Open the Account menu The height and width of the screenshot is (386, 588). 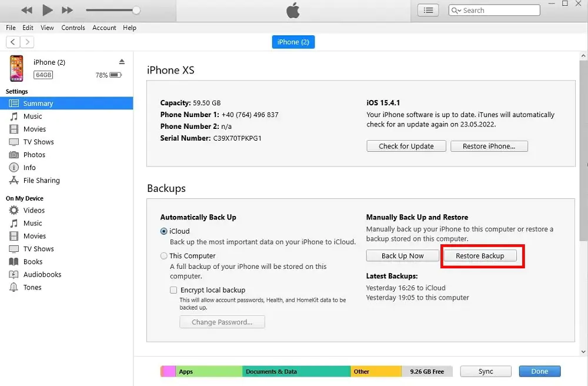tap(104, 28)
